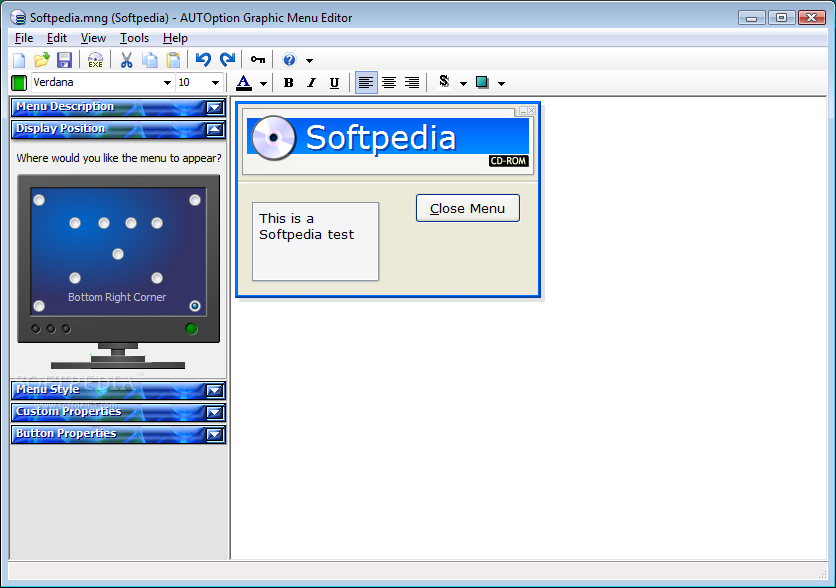The height and width of the screenshot is (588, 836).
Task: Select bottom-left corner position on monitor
Action: coord(39,306)
